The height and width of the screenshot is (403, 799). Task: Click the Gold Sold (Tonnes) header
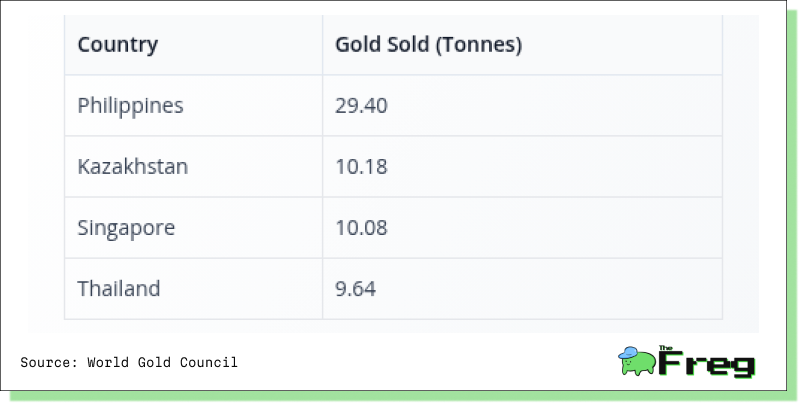point(429,44)
